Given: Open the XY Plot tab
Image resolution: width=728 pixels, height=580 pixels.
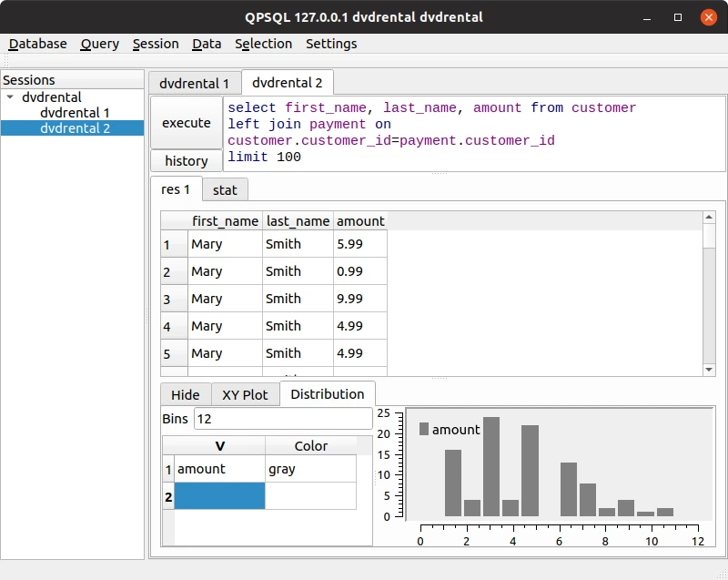Looking at the screenshot, I should (245, 395).
